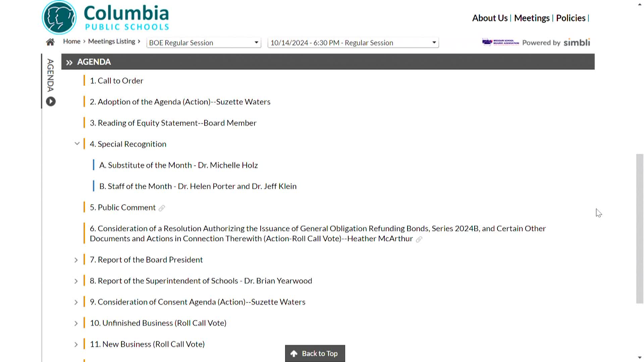Image resolution: width=644 pixels, height=362 pixels.
Task: Open the Policies menu
Action: coord(571,18)
